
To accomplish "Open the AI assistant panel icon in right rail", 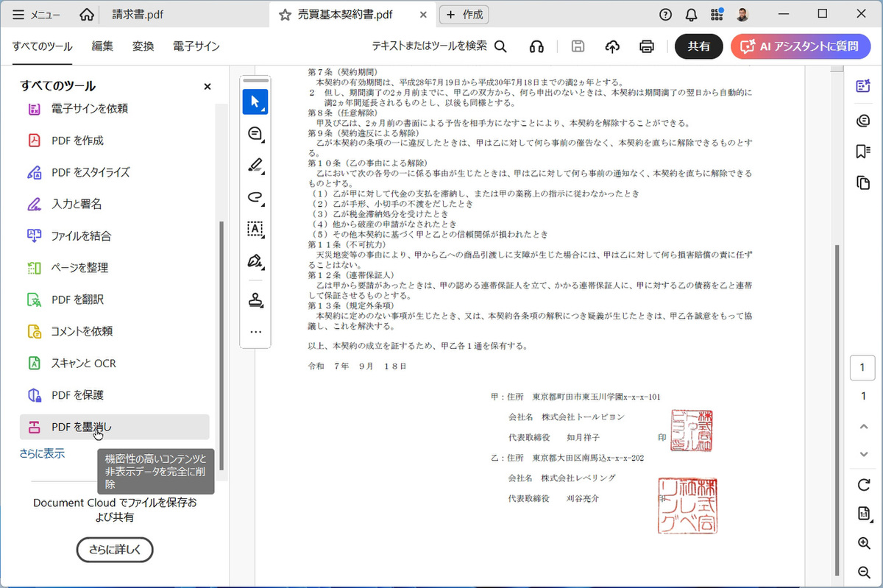I will 863,86.
